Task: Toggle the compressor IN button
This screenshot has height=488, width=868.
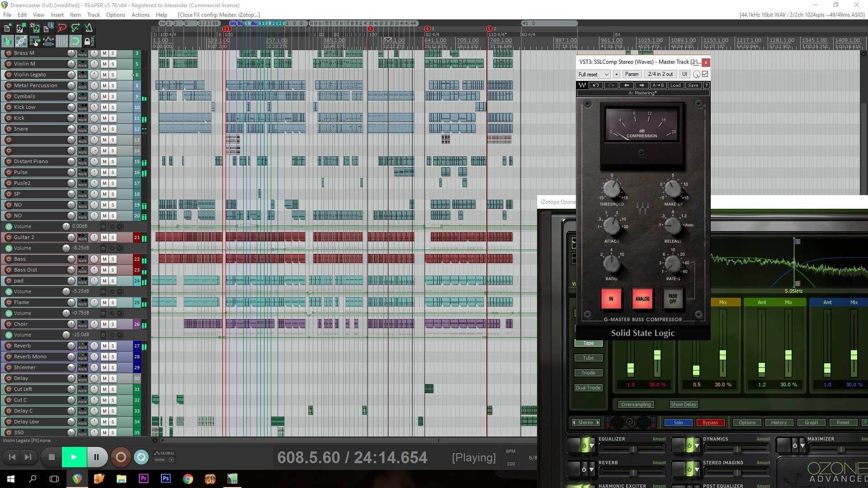Action: (611, 299)
